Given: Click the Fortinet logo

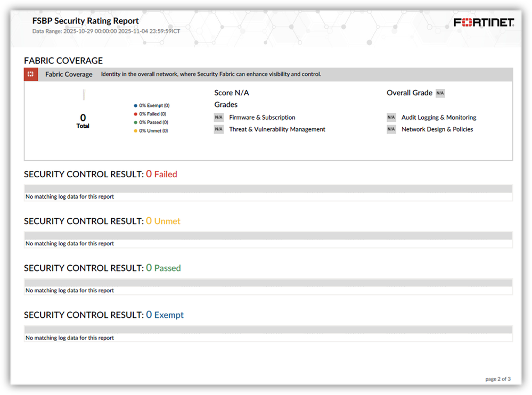Looking at the screenshot, I should coord(484,22).
